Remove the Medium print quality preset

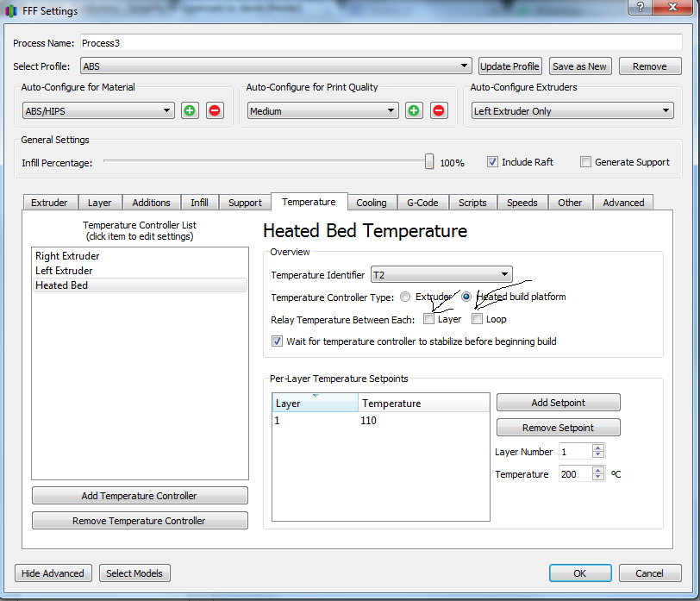pyautogui.click(x=439, y=110)
